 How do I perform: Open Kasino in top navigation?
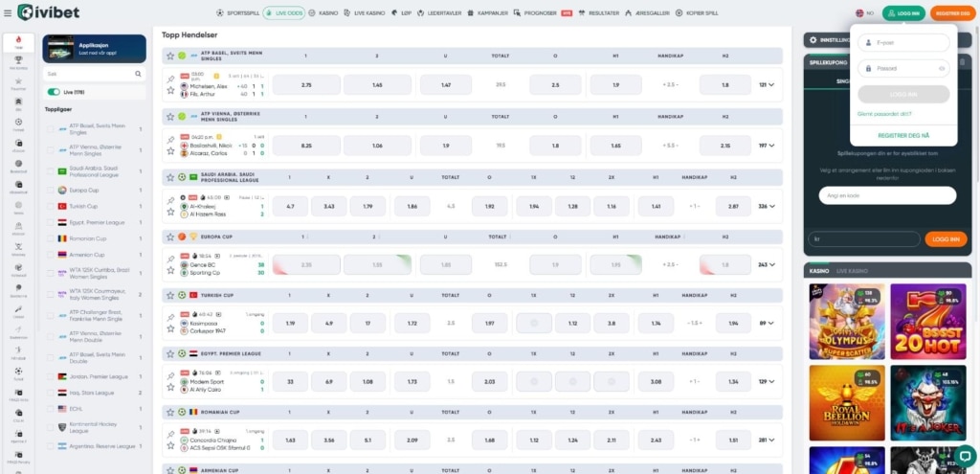[x=323, y=12]
